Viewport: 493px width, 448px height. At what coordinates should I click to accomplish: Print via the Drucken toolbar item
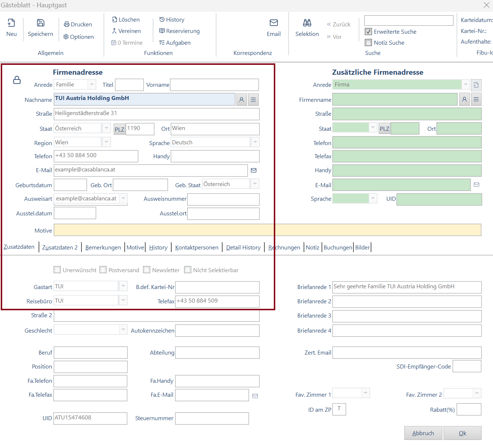click(x=78, y=24)
